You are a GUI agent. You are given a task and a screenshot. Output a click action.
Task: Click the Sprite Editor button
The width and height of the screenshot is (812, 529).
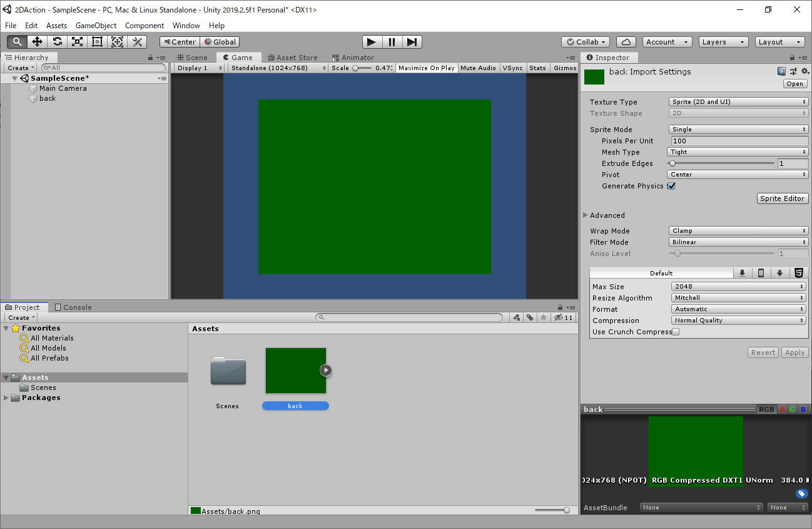click(782, 198)
